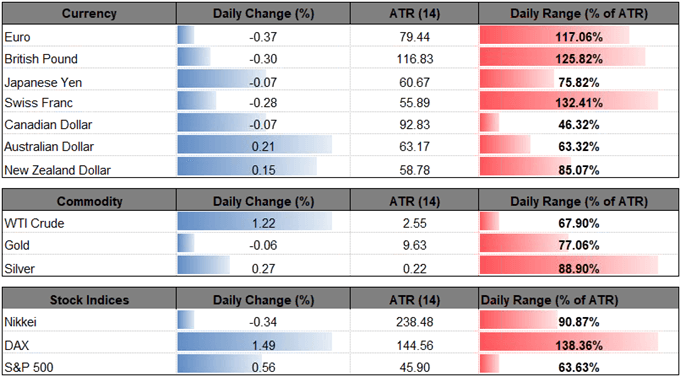Select the Euro row label
This screenshot has height=376, width=680.
17,37
